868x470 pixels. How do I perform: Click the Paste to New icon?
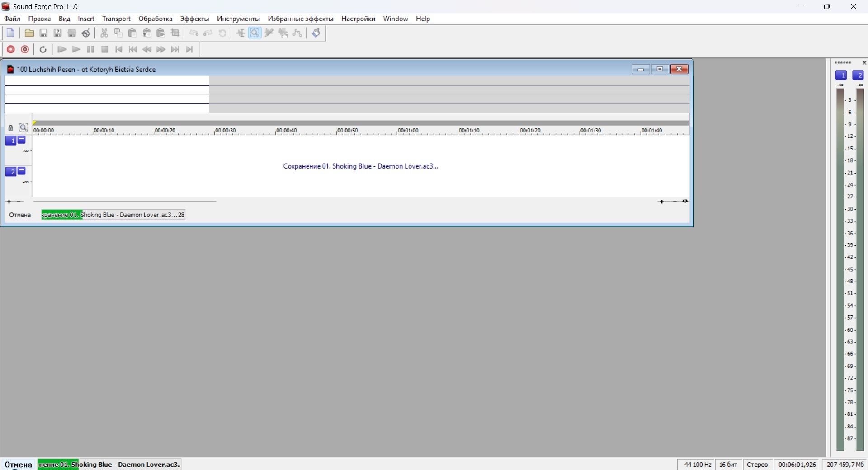click(161, 33)
